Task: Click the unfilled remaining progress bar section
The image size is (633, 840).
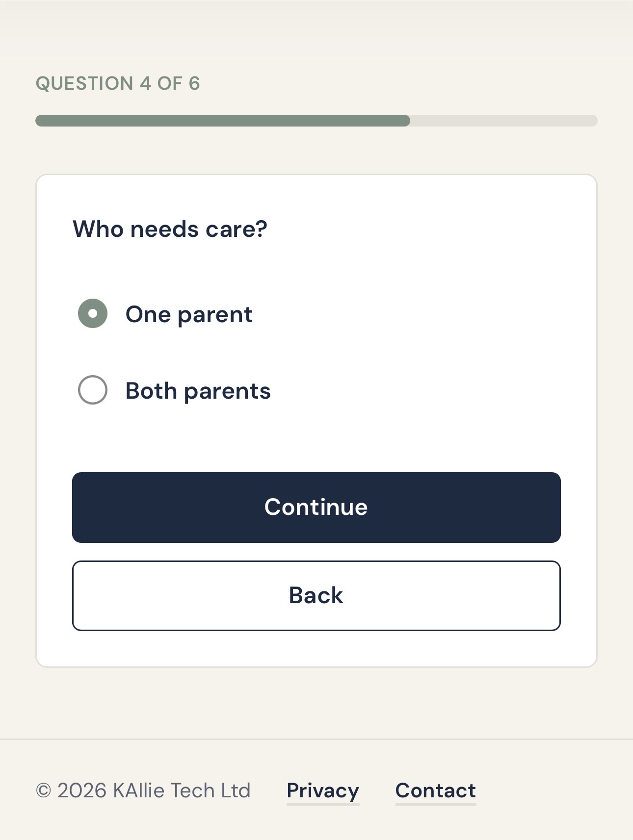Action: (504, 121)
